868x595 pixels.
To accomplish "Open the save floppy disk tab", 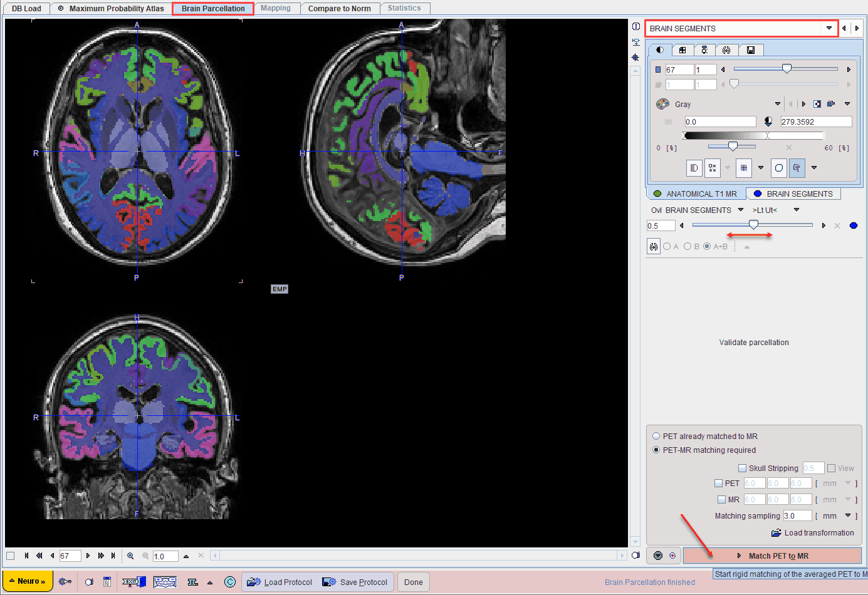I will click(x=751, y=50).
